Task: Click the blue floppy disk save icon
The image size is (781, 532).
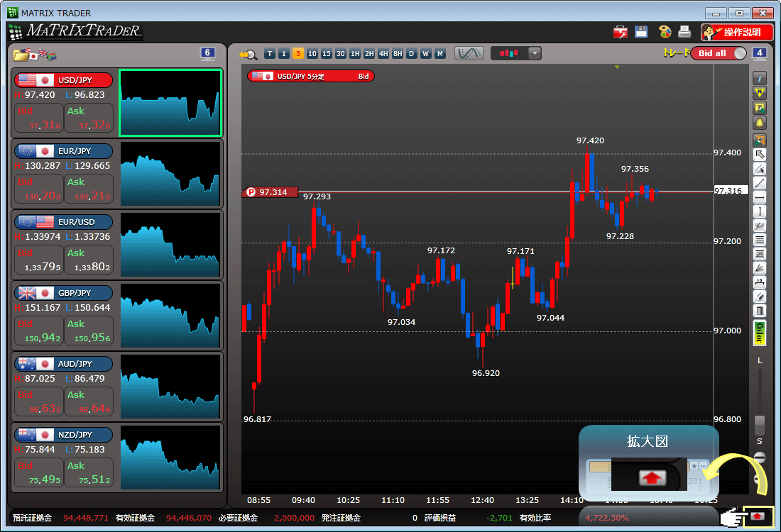Action: click(x=641, y=32)
